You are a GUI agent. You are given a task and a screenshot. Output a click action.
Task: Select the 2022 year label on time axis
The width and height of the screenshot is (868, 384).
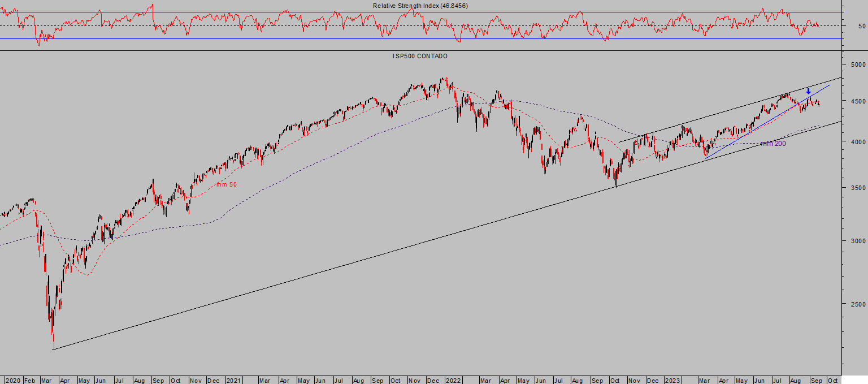tap(453, 380)
